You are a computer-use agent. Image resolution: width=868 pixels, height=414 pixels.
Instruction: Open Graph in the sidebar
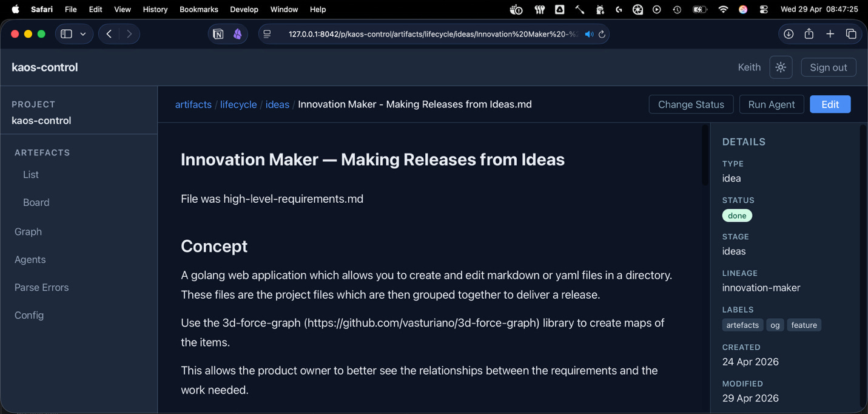[28, 232]
